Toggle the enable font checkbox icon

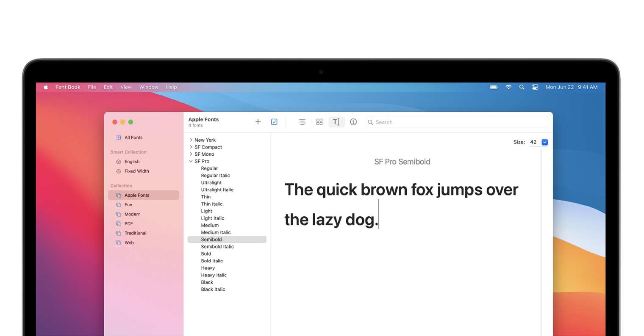coord(274,122)
